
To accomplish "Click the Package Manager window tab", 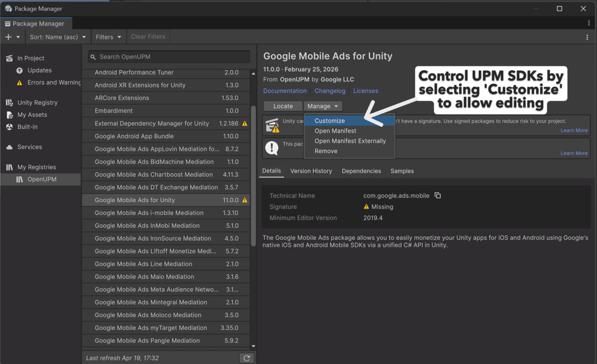I will 35,23.
